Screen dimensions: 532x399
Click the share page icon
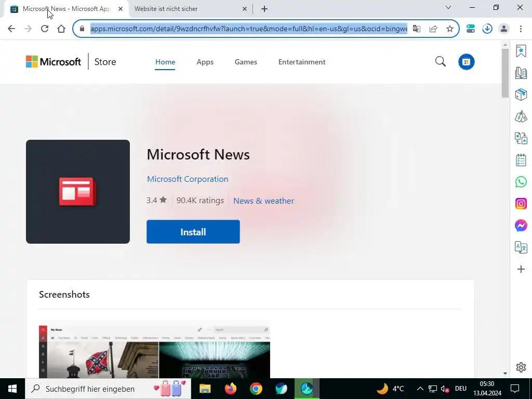click(x=433, y=29)
